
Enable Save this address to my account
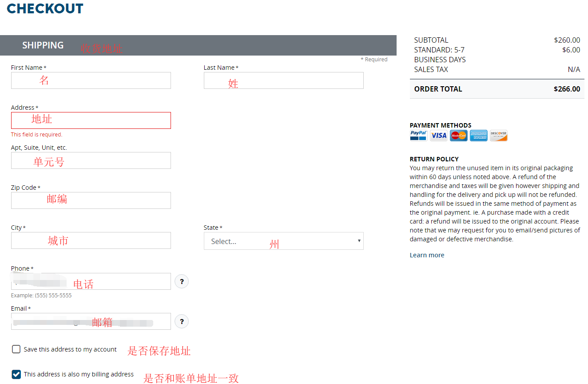point(16,349)
